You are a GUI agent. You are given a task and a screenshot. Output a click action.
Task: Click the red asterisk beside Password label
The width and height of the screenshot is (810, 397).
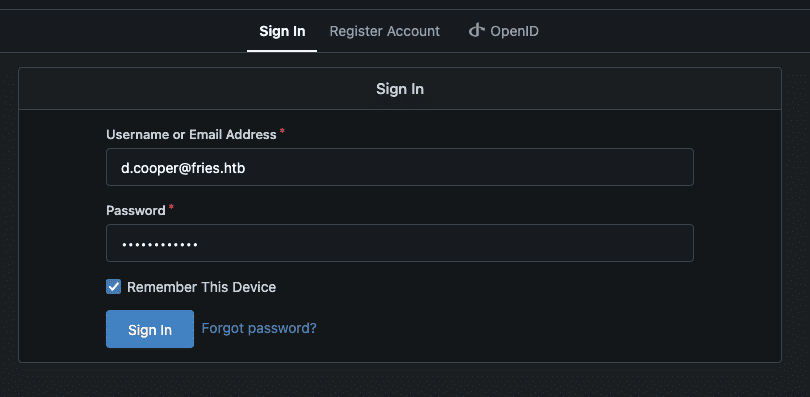click(x=171, y=208)
